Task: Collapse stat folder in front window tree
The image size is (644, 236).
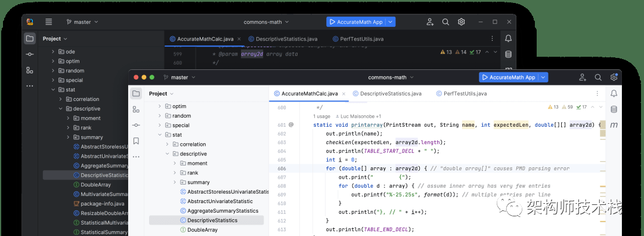Action: click(x=160, y=134)
